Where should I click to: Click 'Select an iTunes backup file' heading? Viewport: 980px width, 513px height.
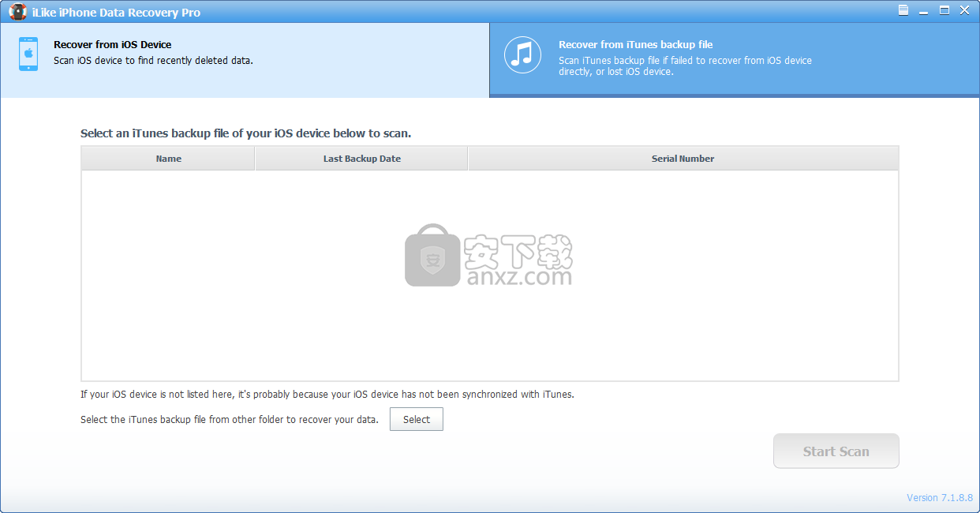245,133
